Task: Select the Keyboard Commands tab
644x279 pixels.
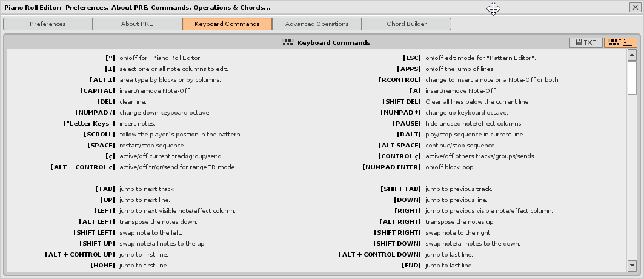Action: point(227,24)
